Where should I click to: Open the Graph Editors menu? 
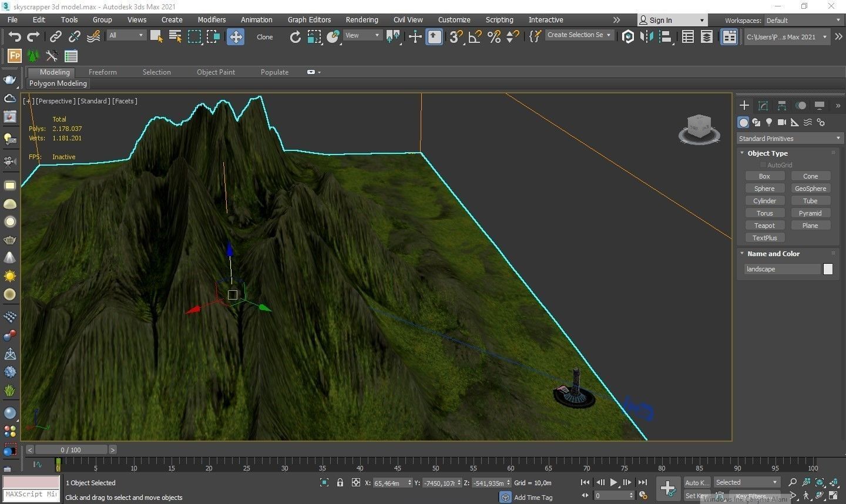[309, 20]
